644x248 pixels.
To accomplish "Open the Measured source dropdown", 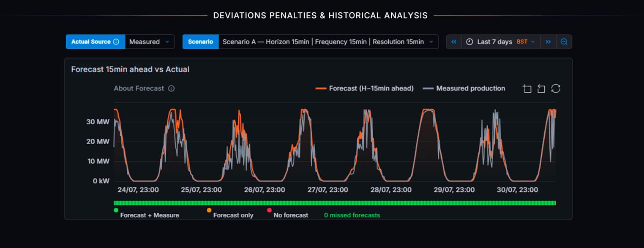I will click(x=150, y=42).
